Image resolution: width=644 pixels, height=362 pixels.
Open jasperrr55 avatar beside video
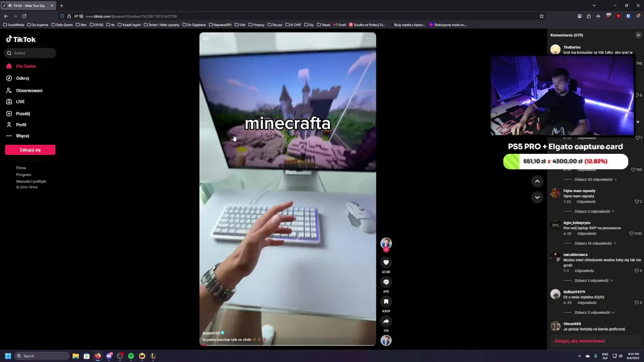click(386, 243)
